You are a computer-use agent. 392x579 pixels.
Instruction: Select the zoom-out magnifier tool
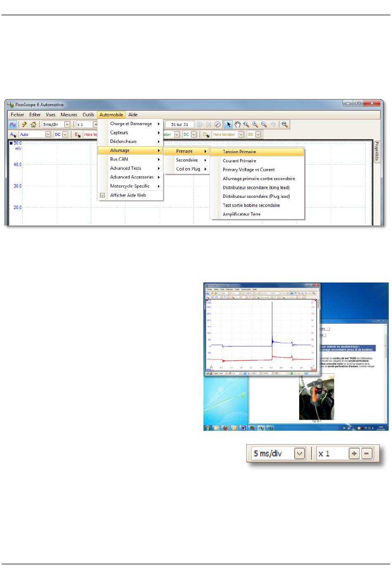click(264, 124)
